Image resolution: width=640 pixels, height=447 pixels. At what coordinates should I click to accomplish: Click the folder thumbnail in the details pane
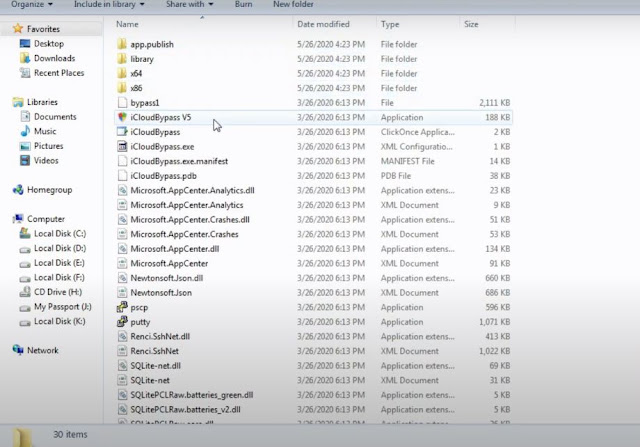point(22,437)
